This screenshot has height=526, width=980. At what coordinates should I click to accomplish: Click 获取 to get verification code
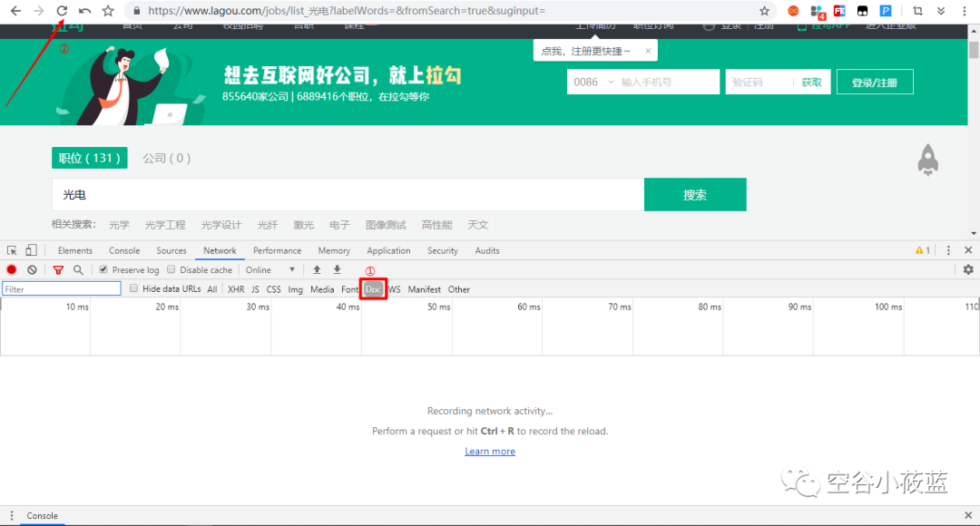[x=811, y=82]
